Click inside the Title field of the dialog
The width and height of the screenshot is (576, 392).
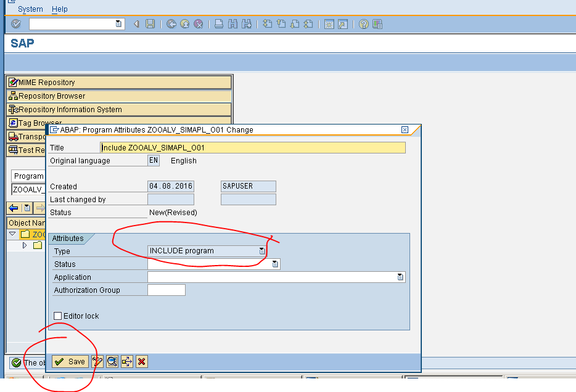point(247,147)
